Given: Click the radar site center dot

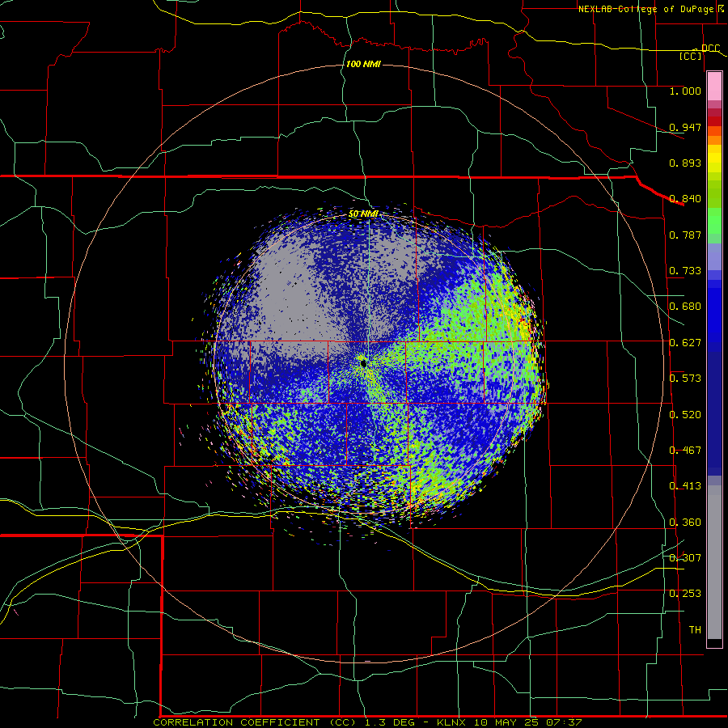Looking at the screenshot, I should tap(363, 363).
